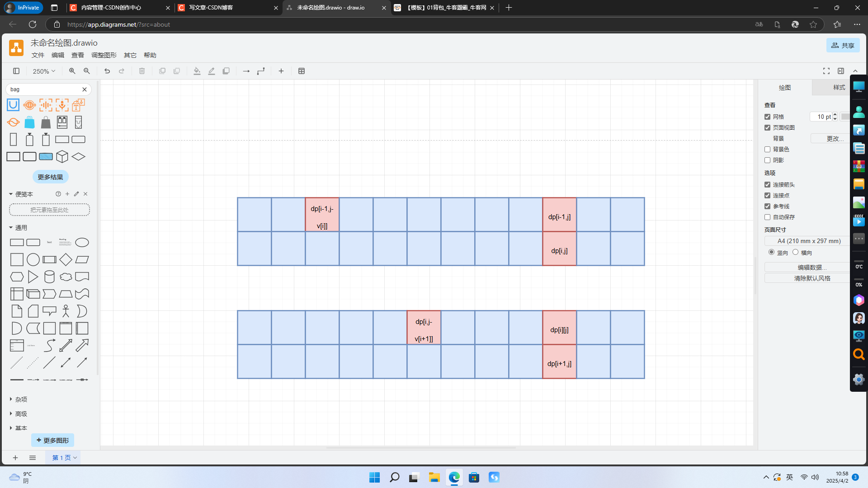
Task: Click the 编辑数据 button
Action: point(811,267)
